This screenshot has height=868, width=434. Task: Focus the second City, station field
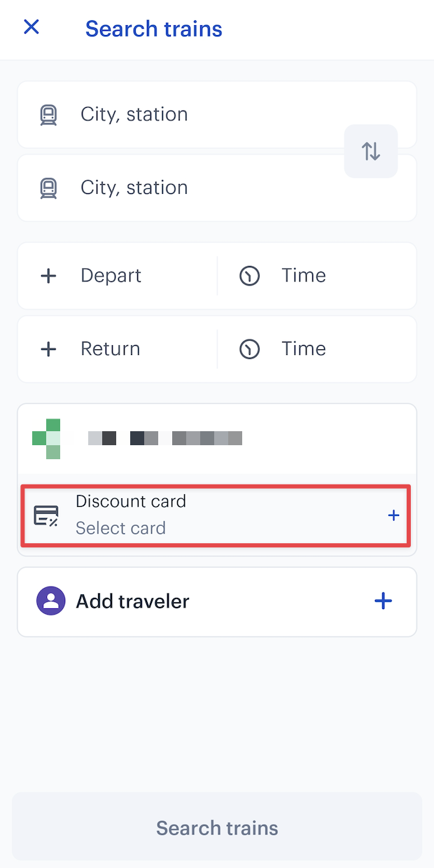217,188
